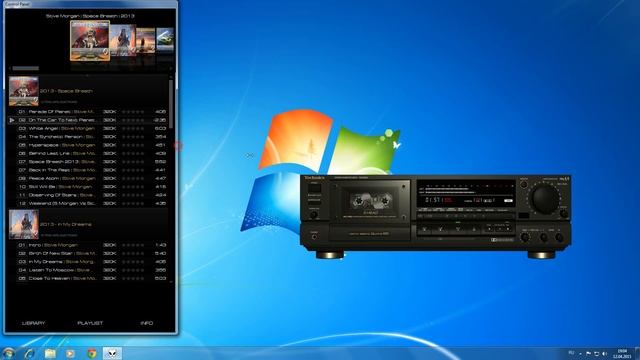The height and width of the screenshot is (360, 640).
Task: Open the LIBRARY tab
Action: click(33, 323)
